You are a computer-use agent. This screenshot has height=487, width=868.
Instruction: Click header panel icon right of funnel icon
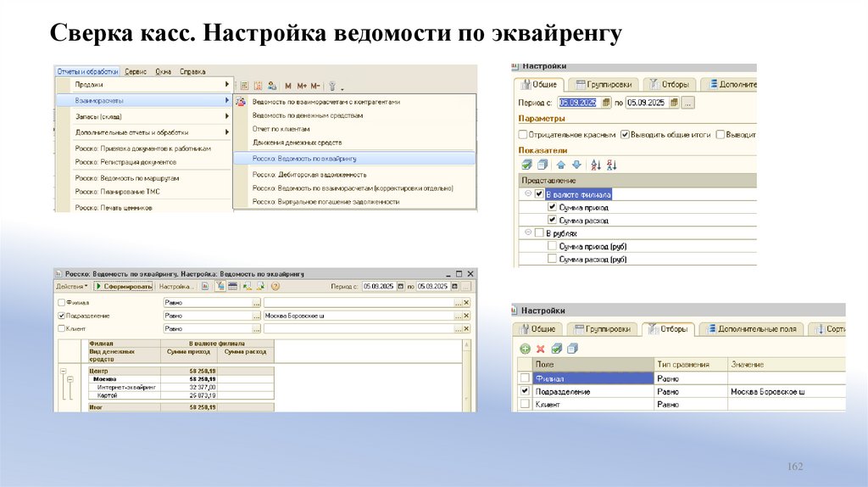tap(233, 287)
